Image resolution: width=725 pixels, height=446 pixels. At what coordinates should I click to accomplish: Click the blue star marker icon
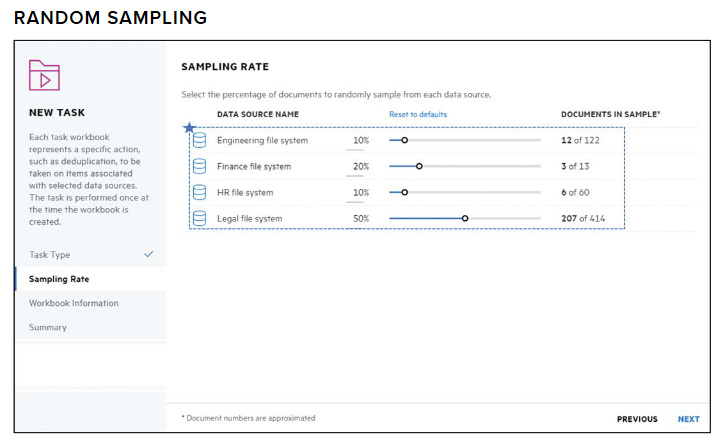188,127
